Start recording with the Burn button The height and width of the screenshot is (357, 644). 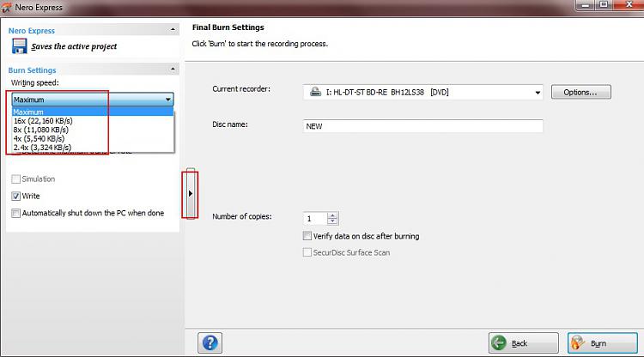point(603,342)
